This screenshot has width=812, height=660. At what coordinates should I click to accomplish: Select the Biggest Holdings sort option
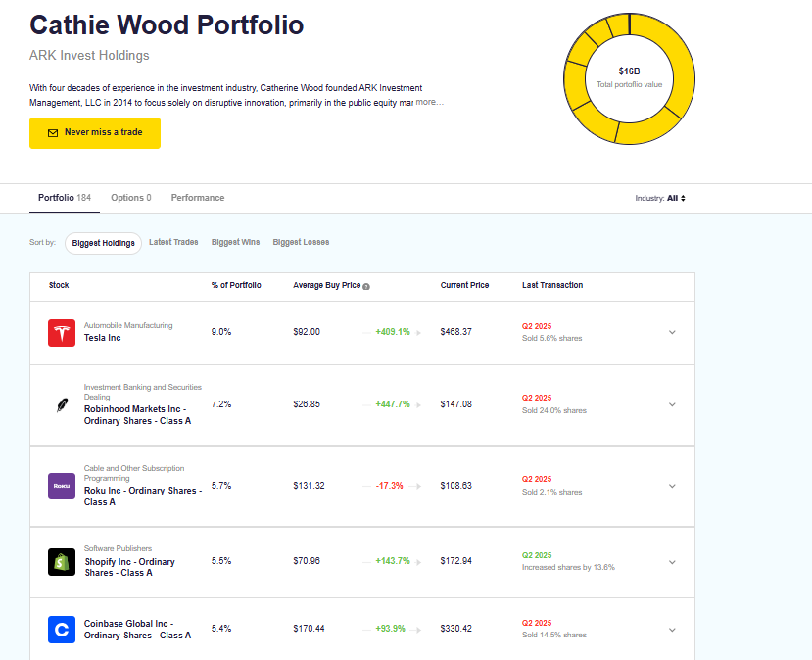pos(103,243)
